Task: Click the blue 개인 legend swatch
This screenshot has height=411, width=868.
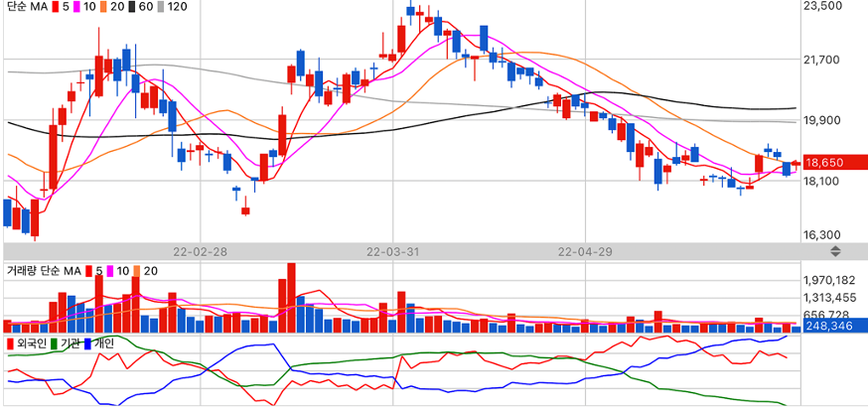Action: (88, 343)
